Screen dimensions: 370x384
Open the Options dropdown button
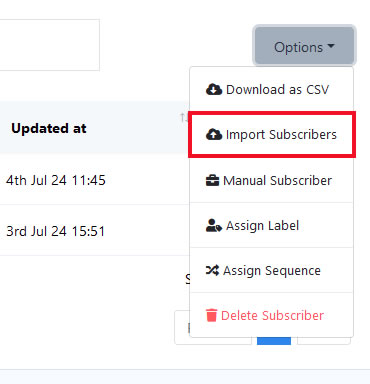coord(305,46)
